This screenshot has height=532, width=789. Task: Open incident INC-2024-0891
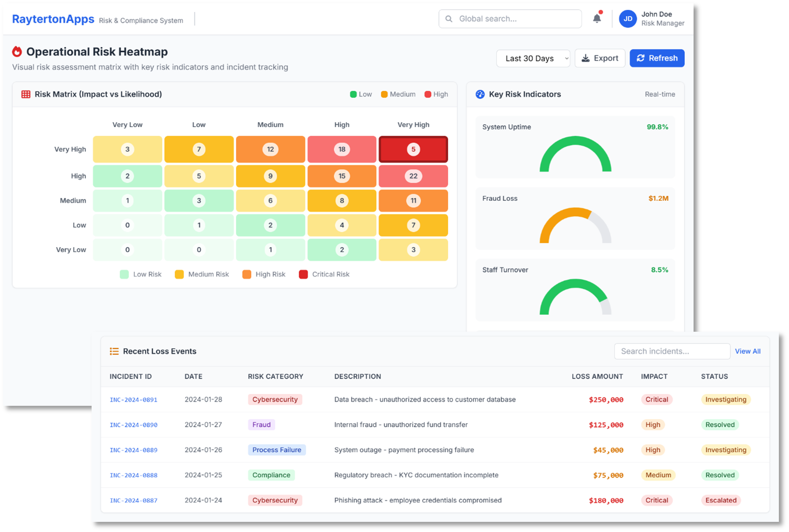click(x=134, y=400)
